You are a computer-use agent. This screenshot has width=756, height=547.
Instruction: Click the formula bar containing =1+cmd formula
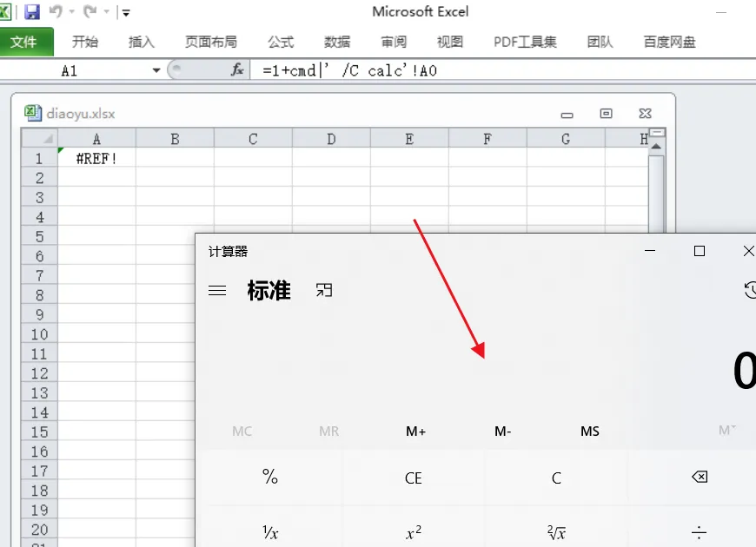[x=501, y=71]
